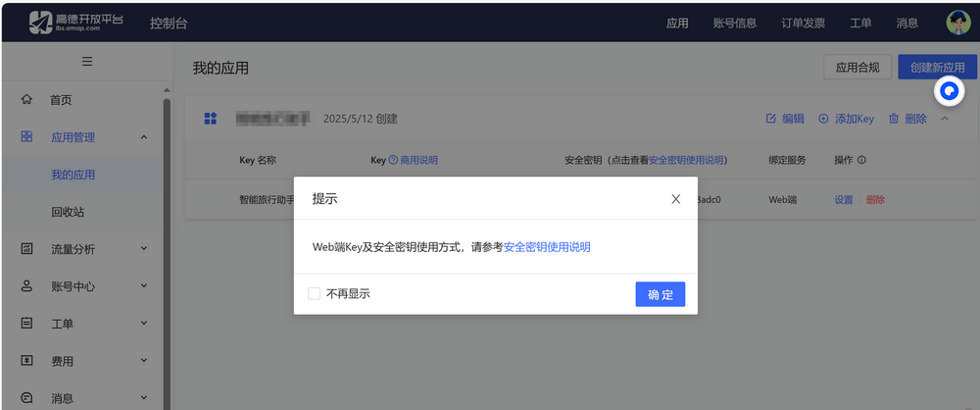
Task: Click the 确定 button
Action: coord(660,294)
